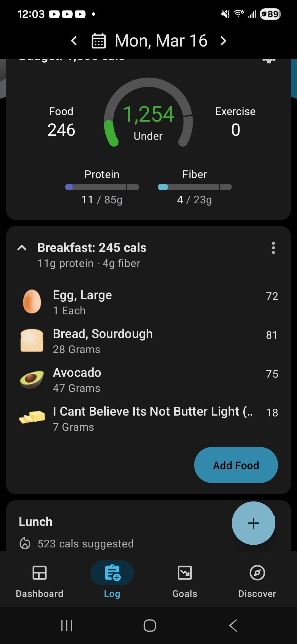
Task: Tap the floating plus add button
Action: click(x=253, y=523)
